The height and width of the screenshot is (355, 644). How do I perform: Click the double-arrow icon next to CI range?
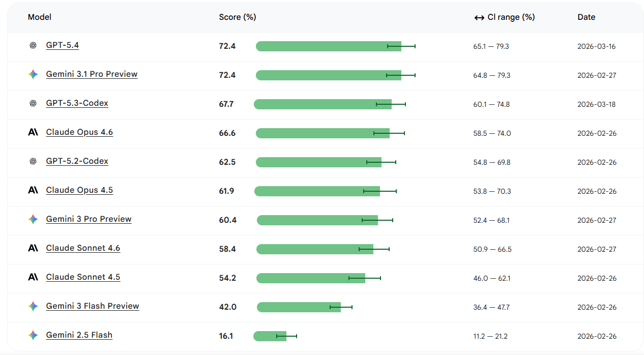pyautogui.click(x=479, y=17)
